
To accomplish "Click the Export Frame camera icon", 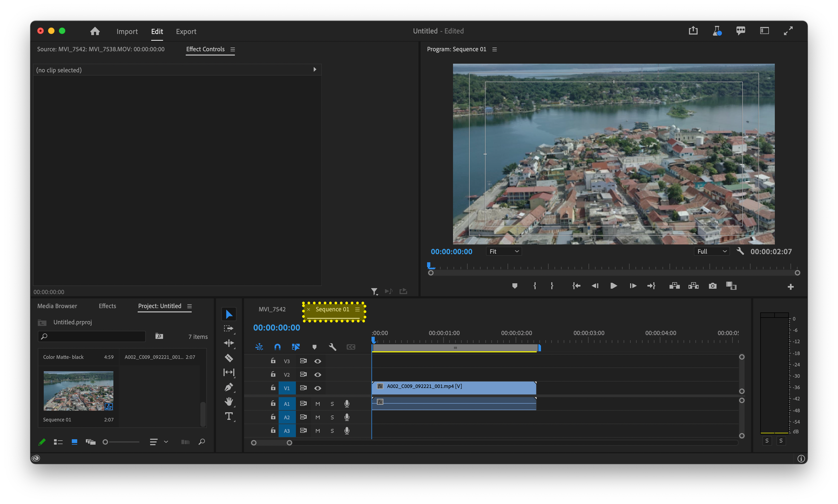I will [x=712, y=286].
